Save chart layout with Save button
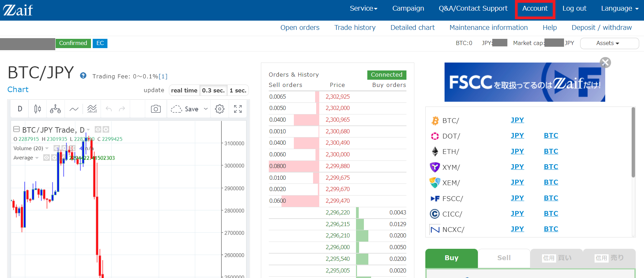Image resolution: width=644 pixels, height=278 pixels. (x=185, y=109)
